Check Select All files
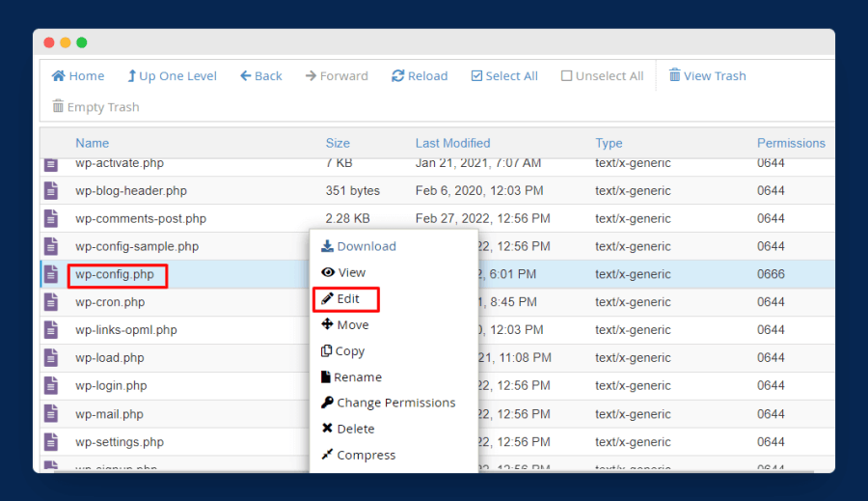868x501 pixels. [x=504, y=76]
